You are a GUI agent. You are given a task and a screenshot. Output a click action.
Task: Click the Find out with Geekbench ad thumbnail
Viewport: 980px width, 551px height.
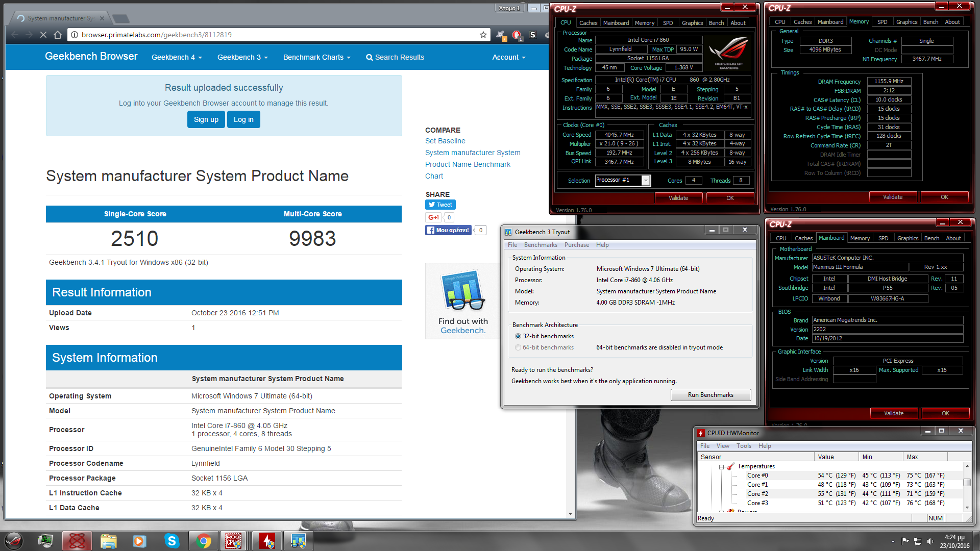[x=462, y=301]
